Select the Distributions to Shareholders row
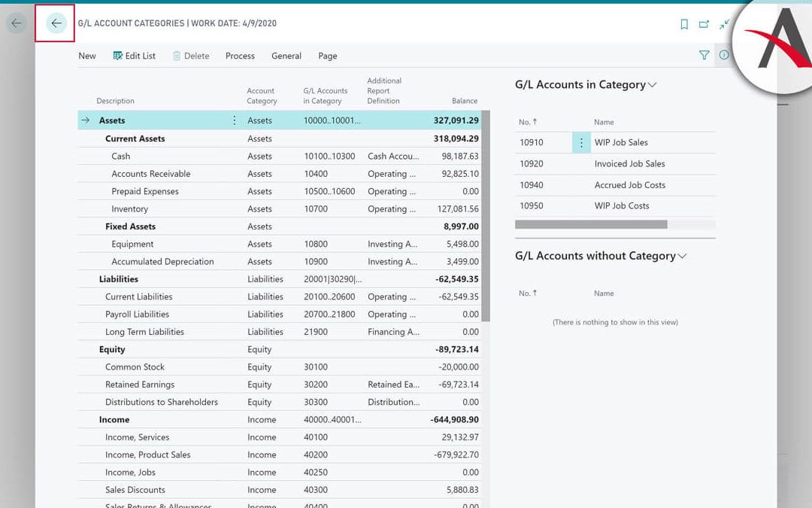The height and width of the screenshot is (508, 812). [x=279, y=402]
